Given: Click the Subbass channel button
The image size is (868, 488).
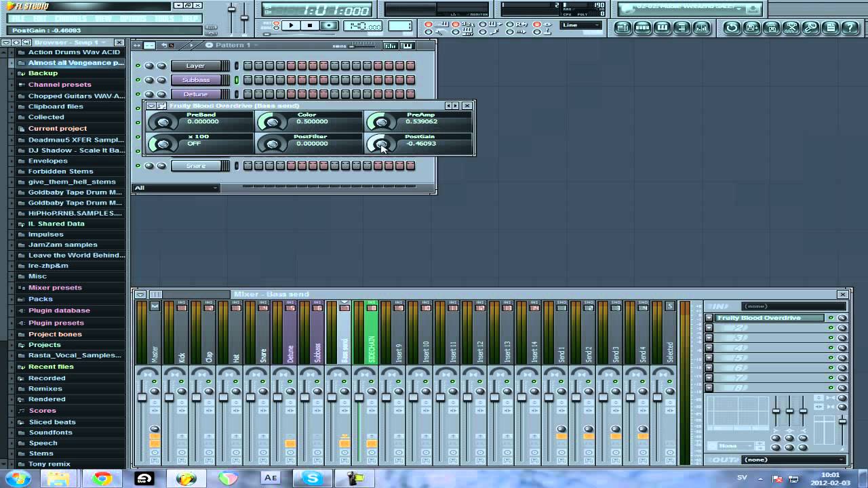Looking at the screenshot, I should 195,80.
